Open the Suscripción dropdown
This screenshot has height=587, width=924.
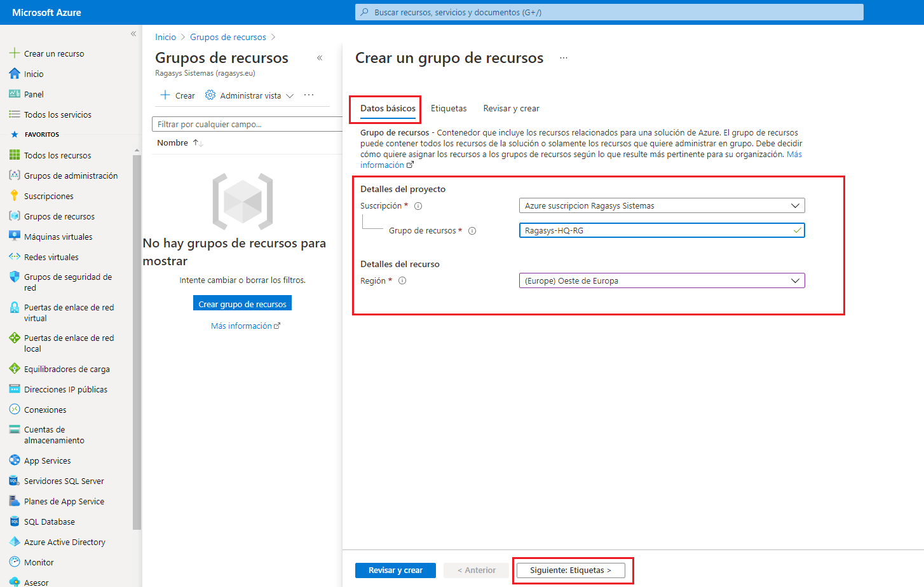662,205
